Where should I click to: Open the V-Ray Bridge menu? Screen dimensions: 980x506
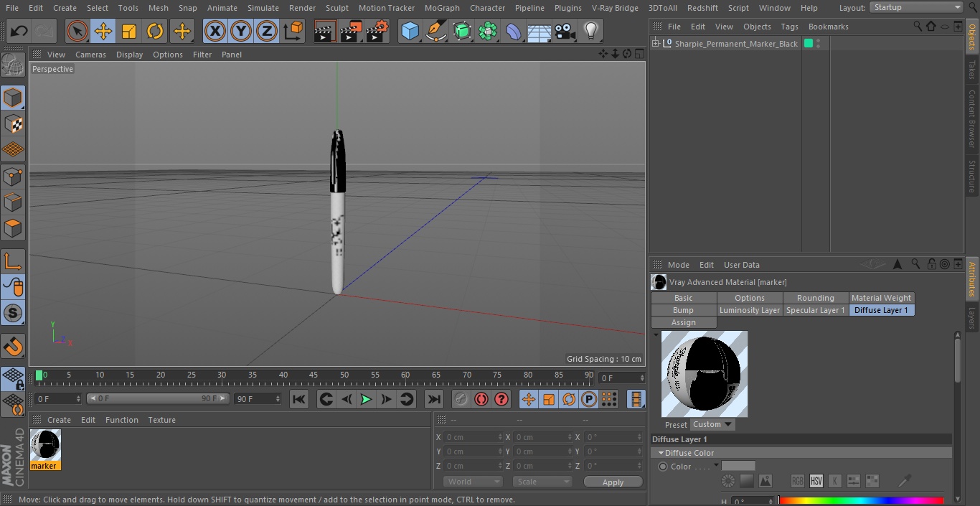[615, 8]
